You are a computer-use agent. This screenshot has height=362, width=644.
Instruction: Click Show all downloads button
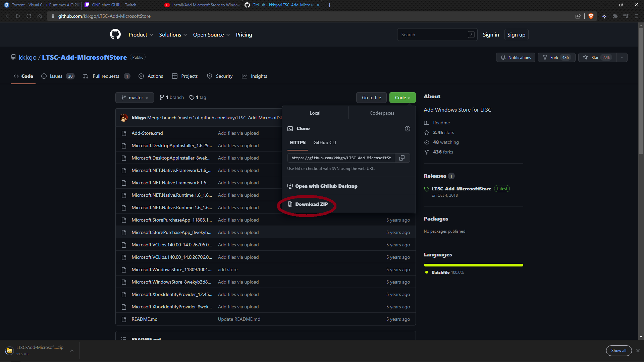(x=619, y=351)
